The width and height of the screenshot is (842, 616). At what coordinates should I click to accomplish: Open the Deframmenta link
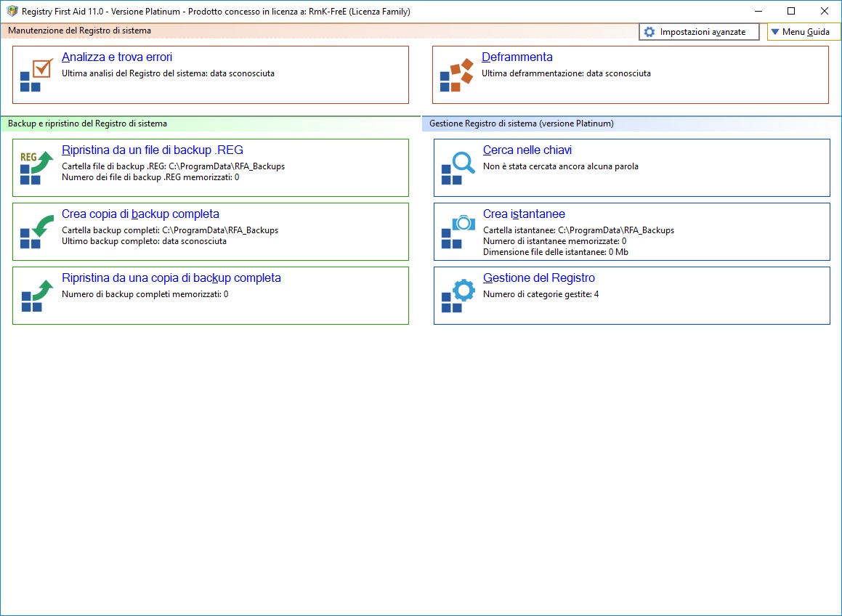(517, 57)
